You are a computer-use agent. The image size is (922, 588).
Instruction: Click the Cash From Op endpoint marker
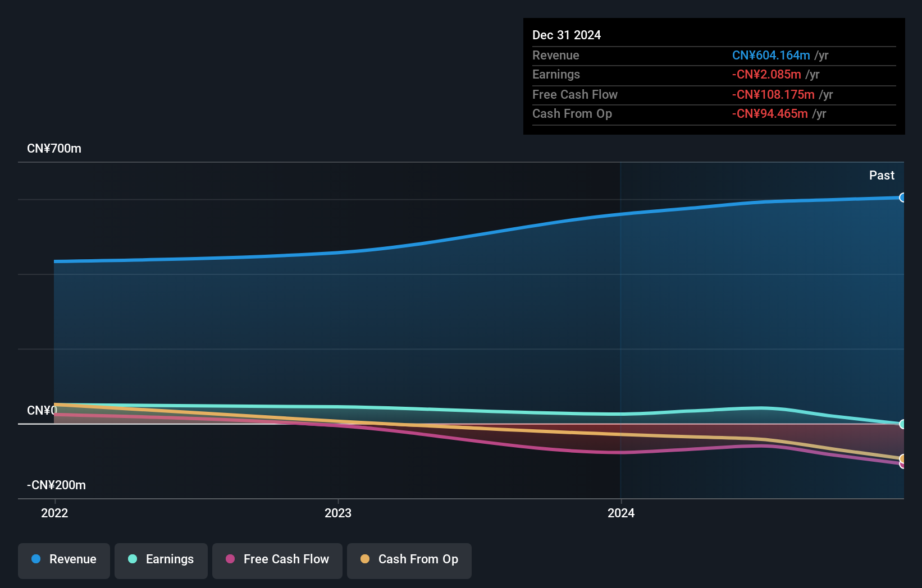(x=902, y=459)
